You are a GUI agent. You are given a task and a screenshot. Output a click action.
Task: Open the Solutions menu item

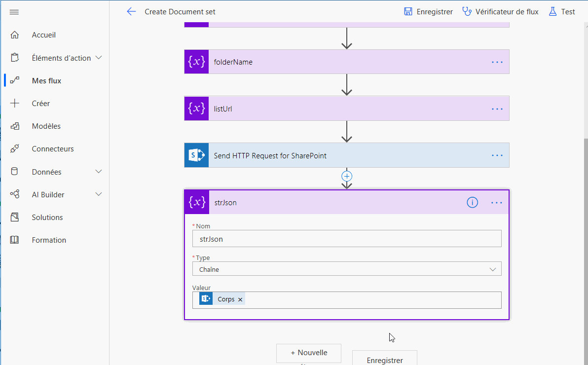47,217
